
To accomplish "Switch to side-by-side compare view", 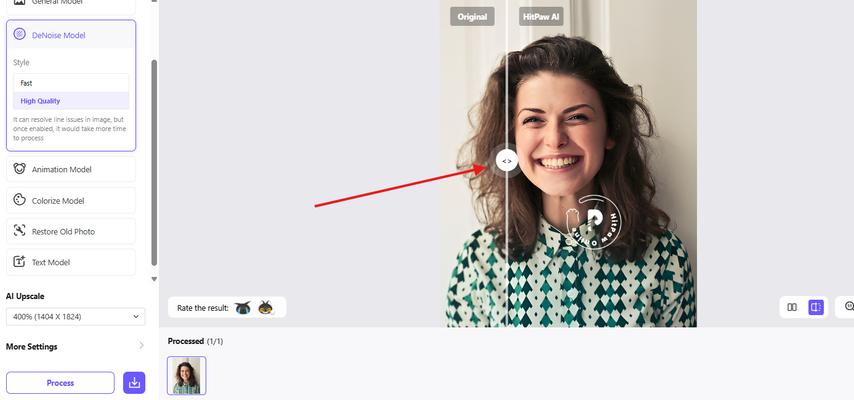I will 792,307.
